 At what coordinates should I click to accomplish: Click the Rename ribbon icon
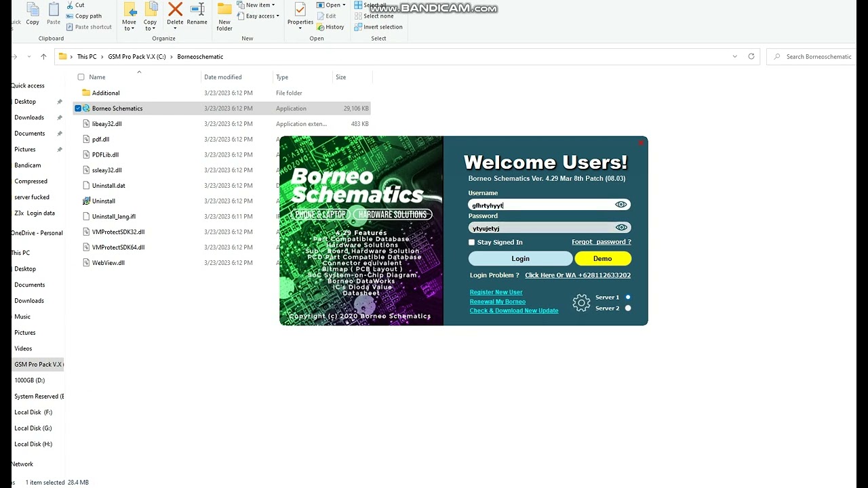pos(197,9)
